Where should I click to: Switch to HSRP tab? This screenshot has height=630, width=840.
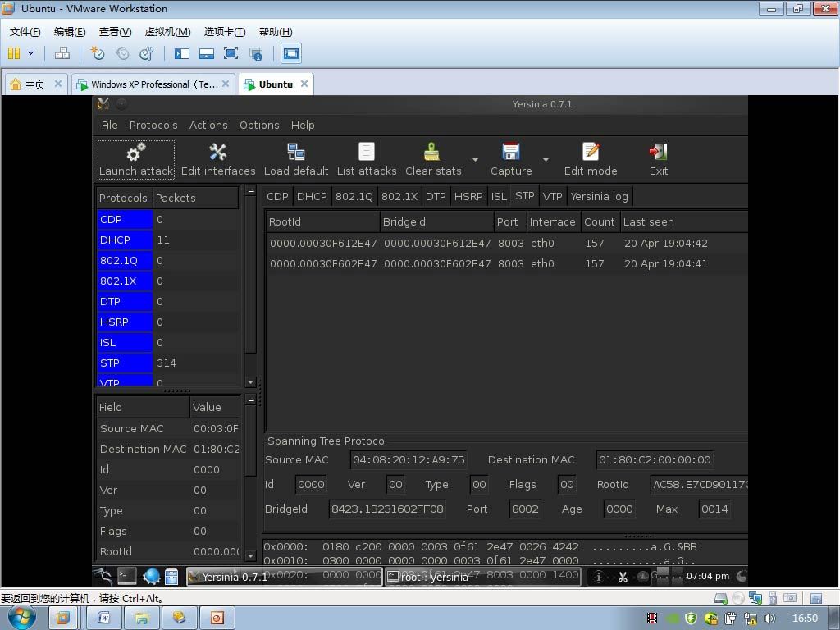pos(468,197)
